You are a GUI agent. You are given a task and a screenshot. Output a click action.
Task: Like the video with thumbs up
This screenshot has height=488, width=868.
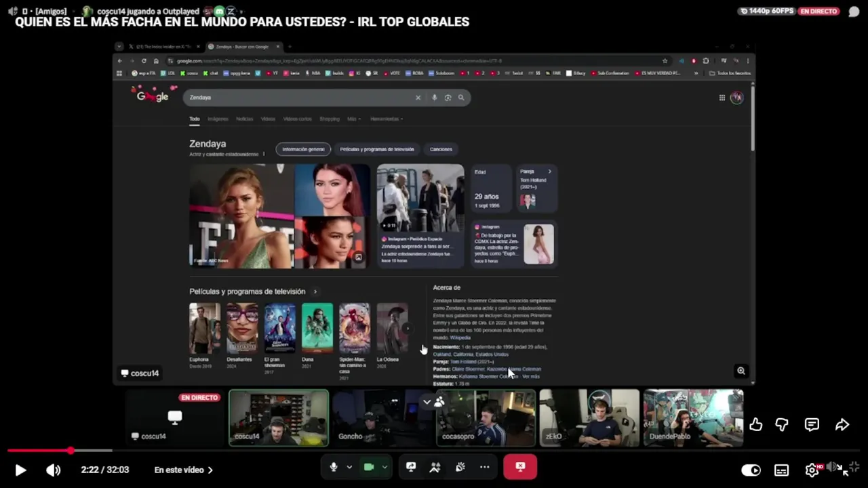(755, 424)
